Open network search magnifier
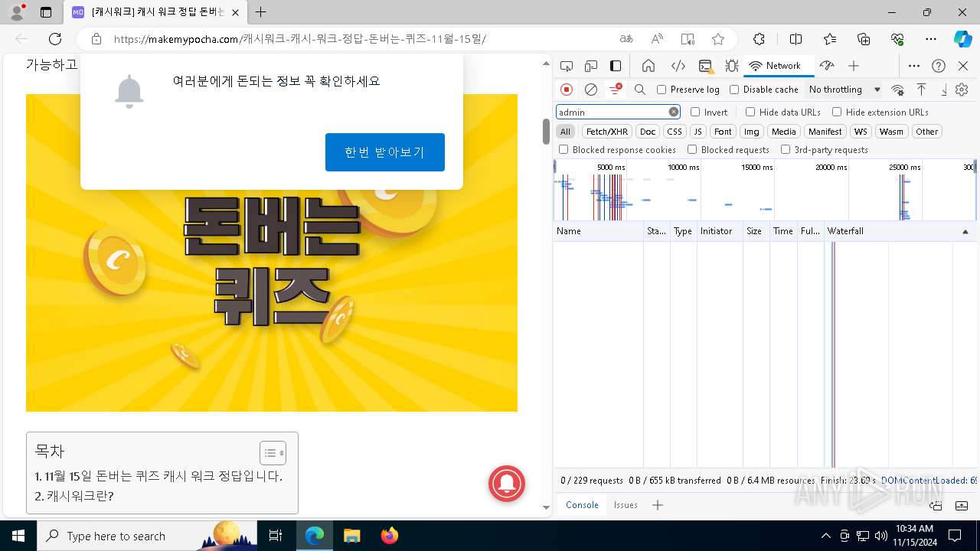Viewport: 980px width, 551px height. pyautogui.click(x=640, y=90)
